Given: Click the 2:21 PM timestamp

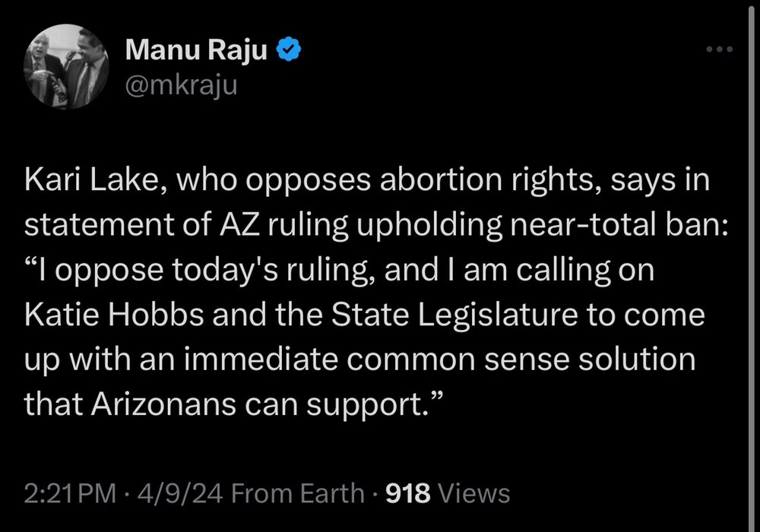Looking at the screenshot, I should coord(70,493).
